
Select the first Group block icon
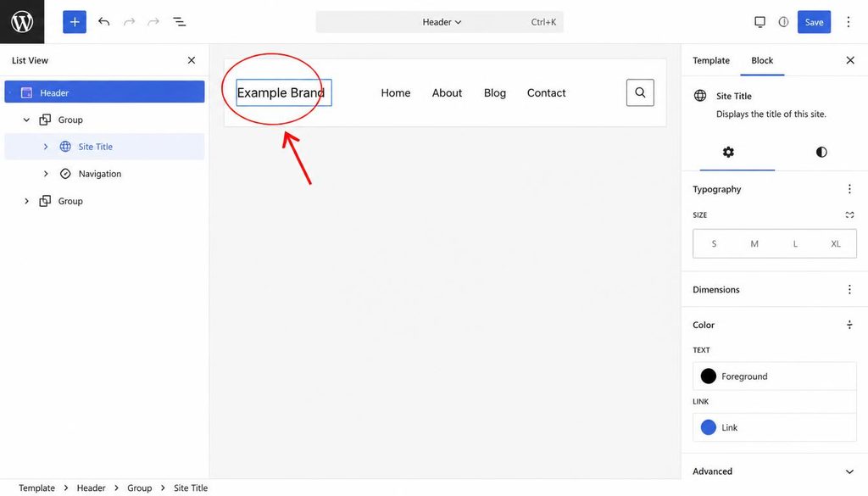45,120
